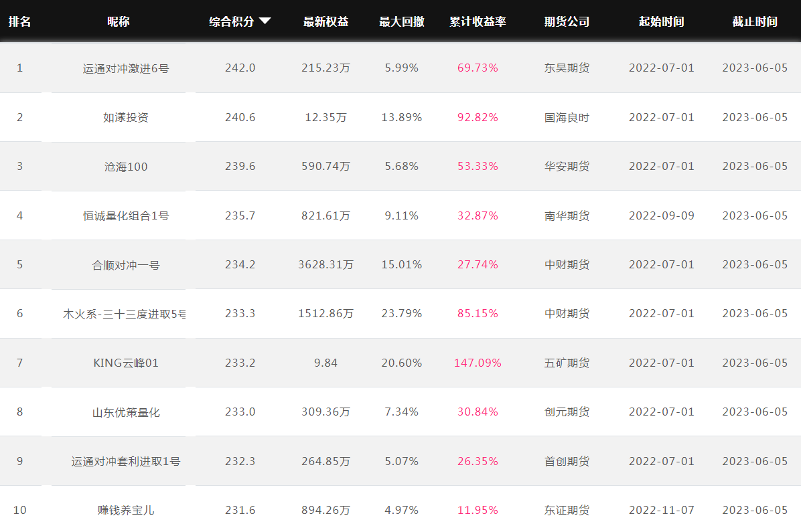Select equity value 12.35万
This screenshot has width=801, height=532.
(x=326, y=117)
